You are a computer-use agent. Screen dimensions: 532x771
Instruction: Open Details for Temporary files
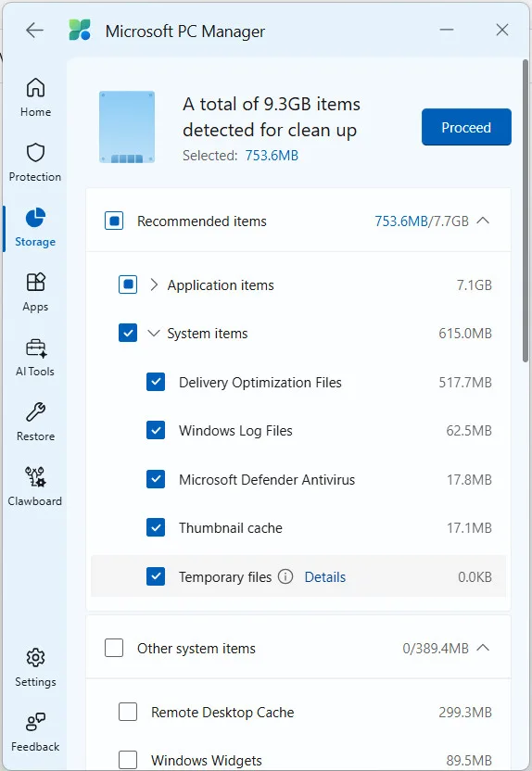[x=325, y=576]
